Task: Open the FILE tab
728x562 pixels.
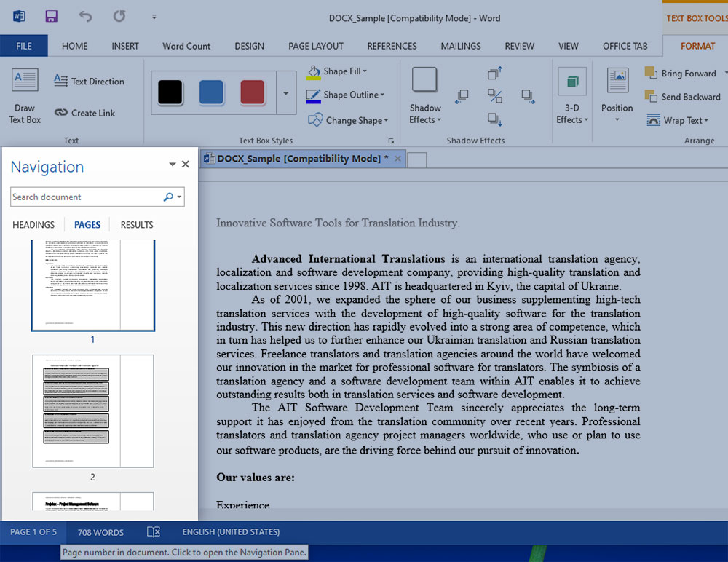Action: [24, 46]
